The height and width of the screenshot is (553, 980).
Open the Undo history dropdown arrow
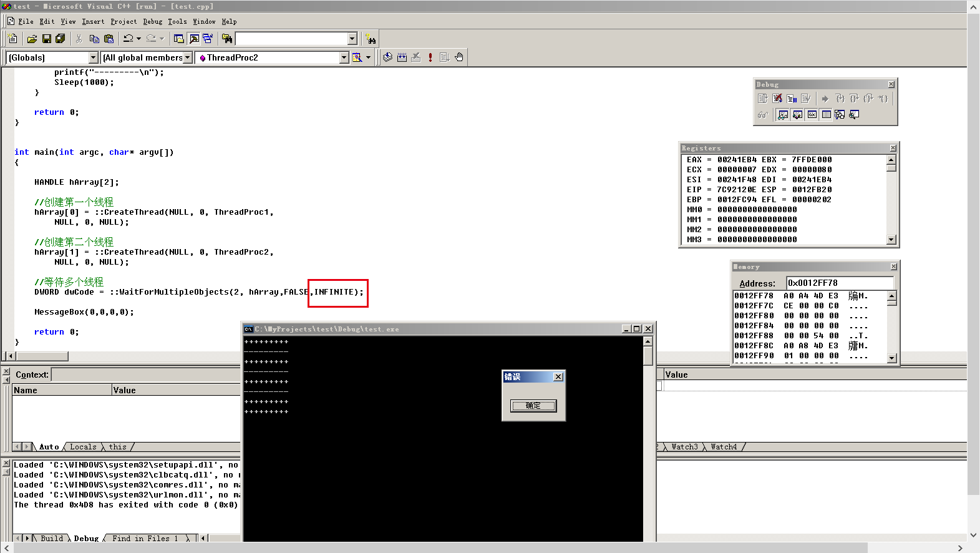click(138, 39)
